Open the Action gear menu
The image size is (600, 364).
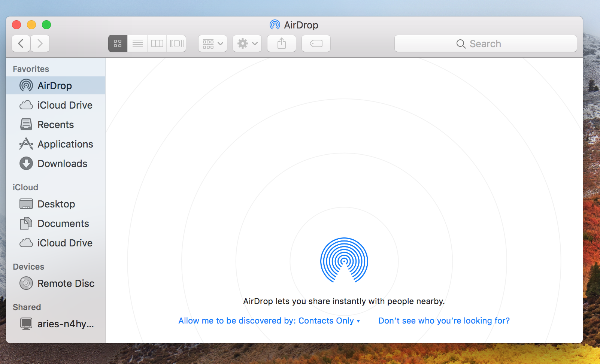247,43
